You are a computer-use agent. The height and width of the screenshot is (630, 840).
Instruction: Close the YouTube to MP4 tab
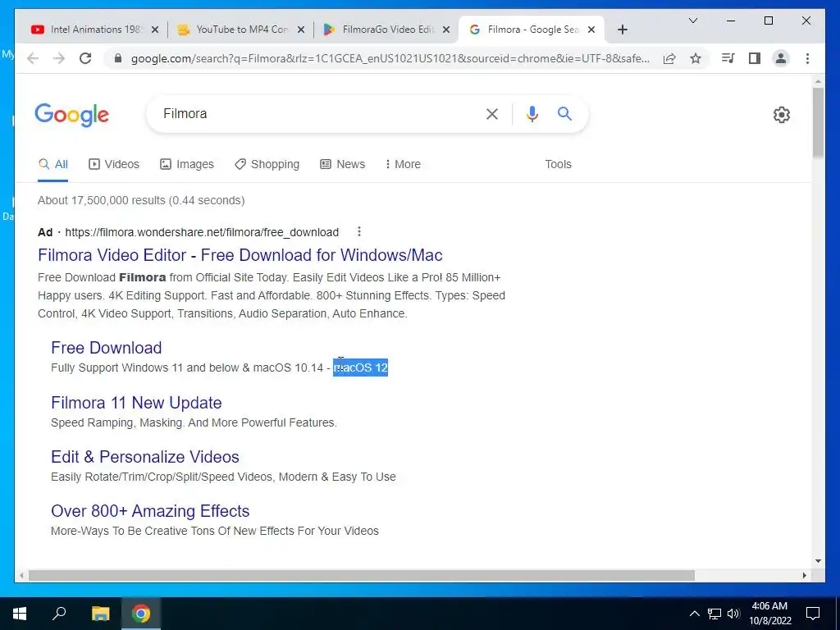301,30
